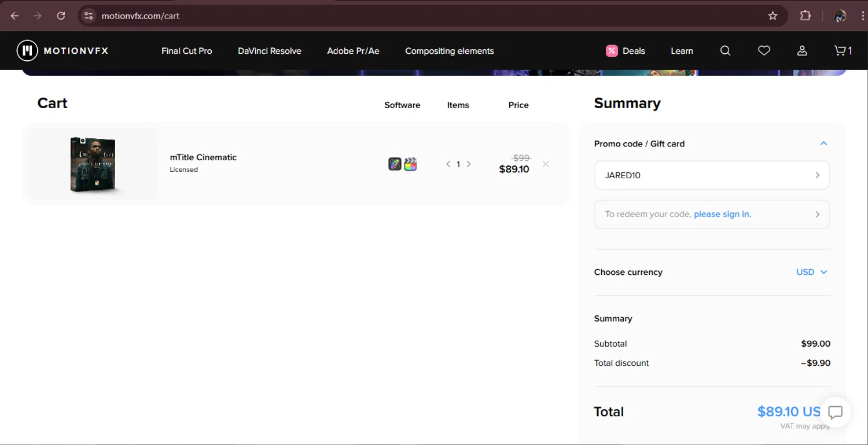868x445 pixels.
Task: Click the $89.10 total amount
Action: (x=789, y=412)
